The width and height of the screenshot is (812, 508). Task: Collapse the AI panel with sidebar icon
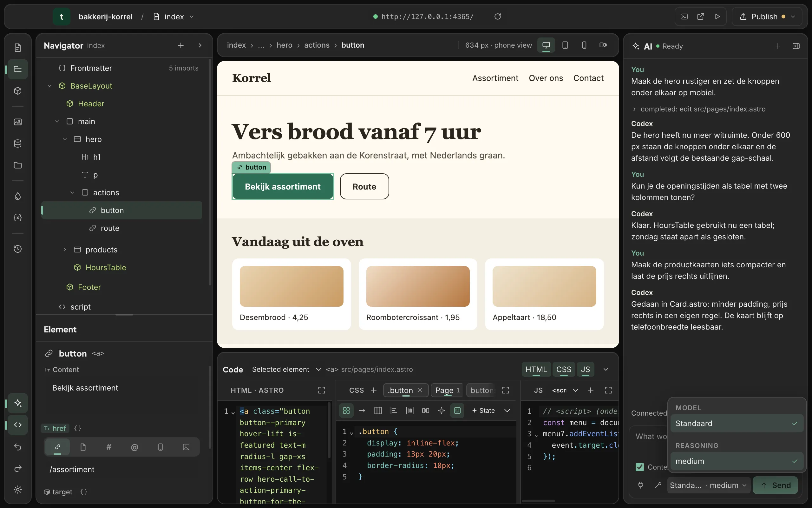pos(796,46)
